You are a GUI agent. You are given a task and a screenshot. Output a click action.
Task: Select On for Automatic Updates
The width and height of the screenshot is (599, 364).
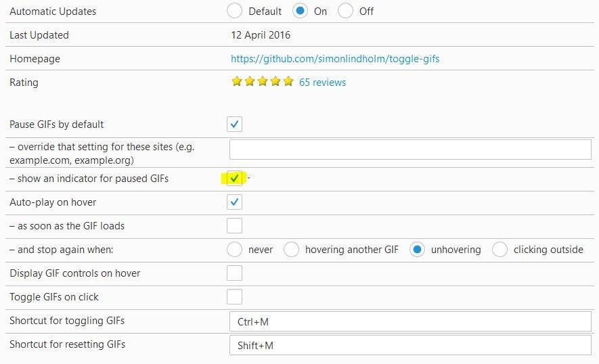tap(300, 11)
